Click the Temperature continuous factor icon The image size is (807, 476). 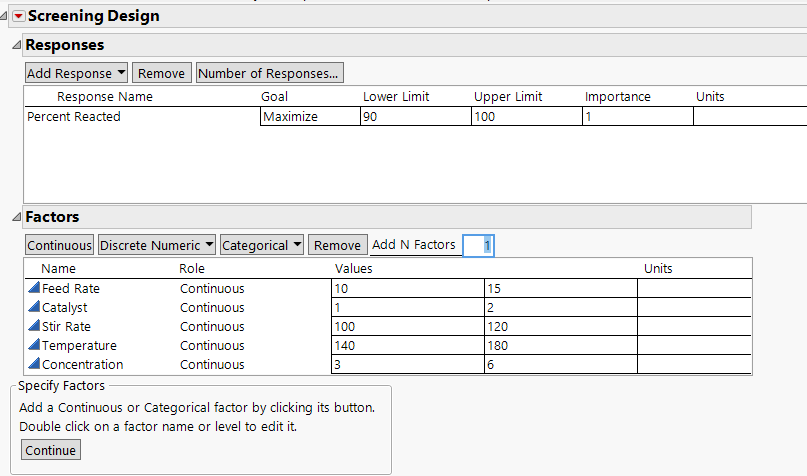click(33, 345)
